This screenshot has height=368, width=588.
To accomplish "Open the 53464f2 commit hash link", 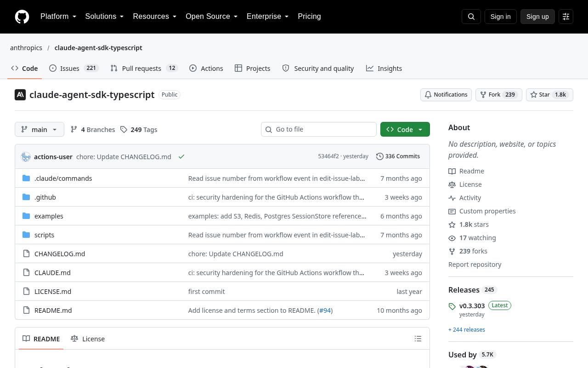I will (x=328, y=156).
